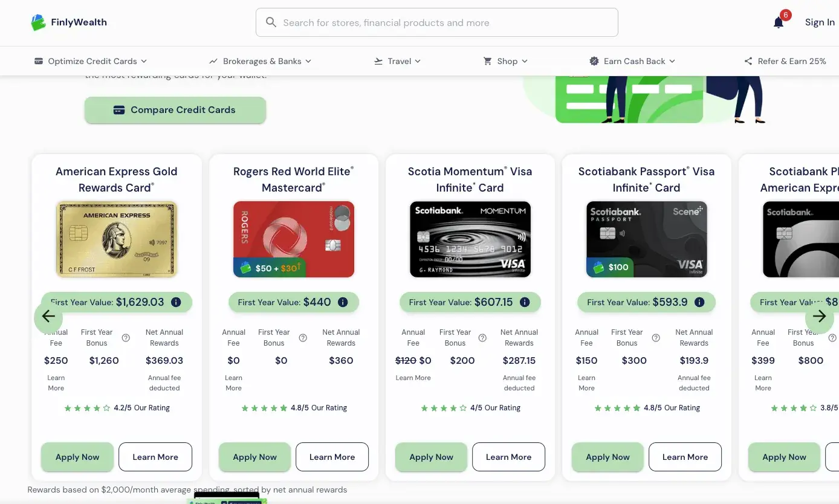Learn More button for Scotia Momentum Visa Infinite

tap(508, 457)
